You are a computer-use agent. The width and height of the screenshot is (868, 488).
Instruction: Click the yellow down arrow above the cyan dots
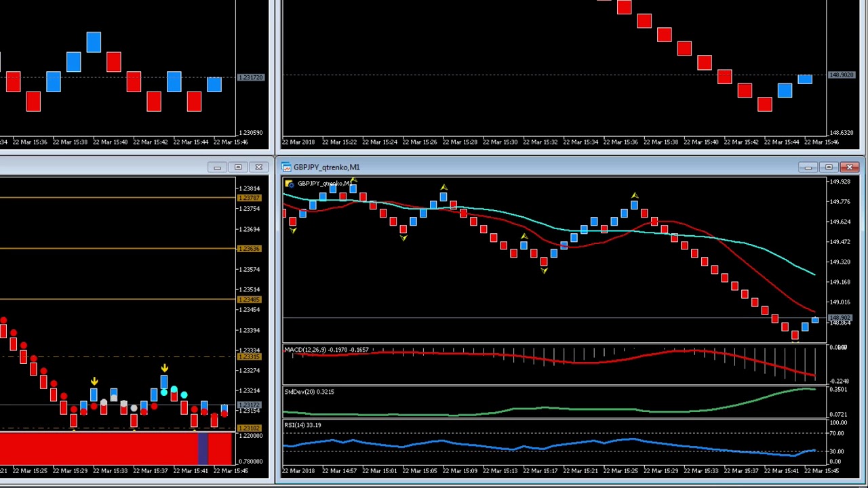pos(164,369)
